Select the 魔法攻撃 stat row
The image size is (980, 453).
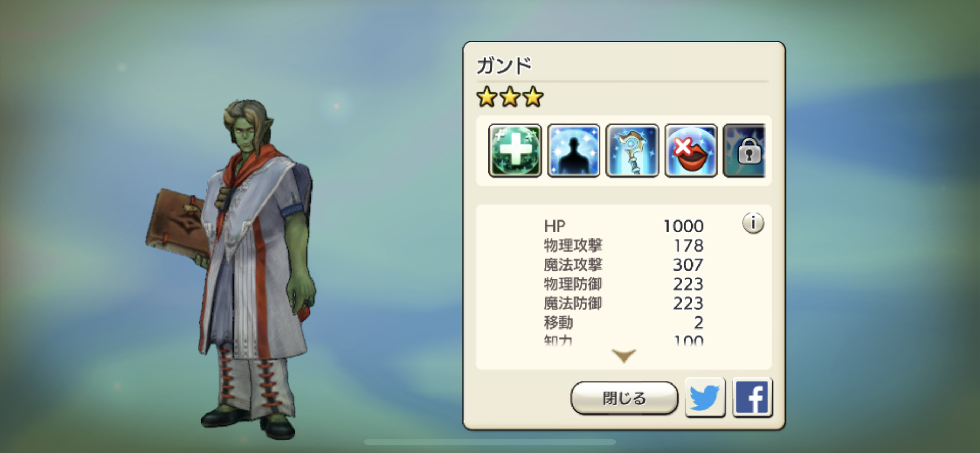click(x=624, y=265)
